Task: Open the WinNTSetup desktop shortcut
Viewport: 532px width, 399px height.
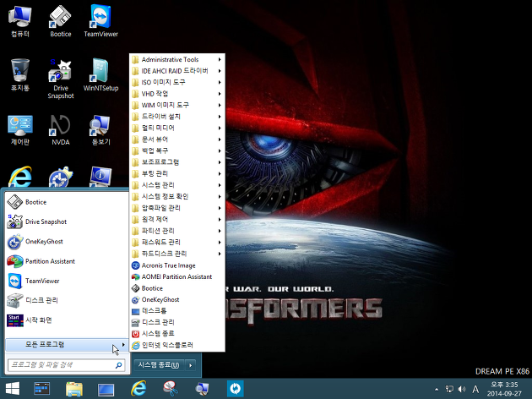Action: pos(100,75)
